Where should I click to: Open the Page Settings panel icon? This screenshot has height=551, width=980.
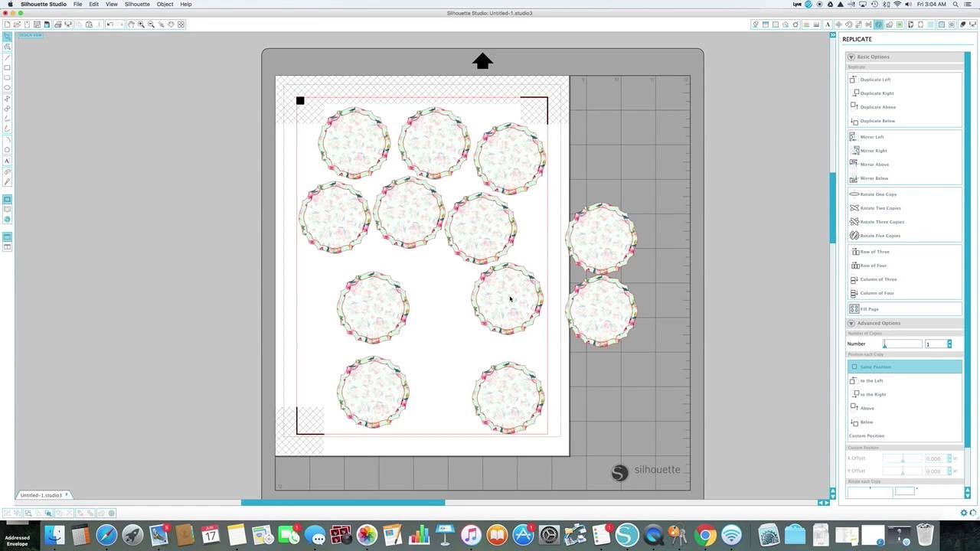pos(910,24)
